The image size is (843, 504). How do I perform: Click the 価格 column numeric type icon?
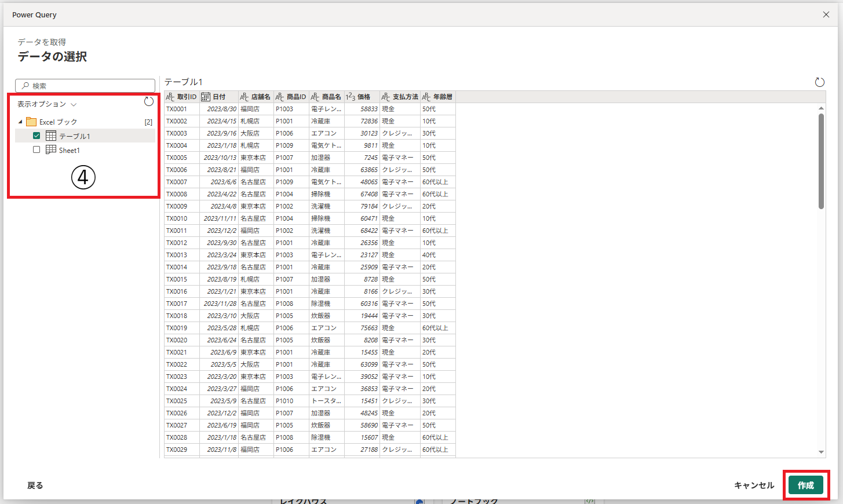click(350, 97)
